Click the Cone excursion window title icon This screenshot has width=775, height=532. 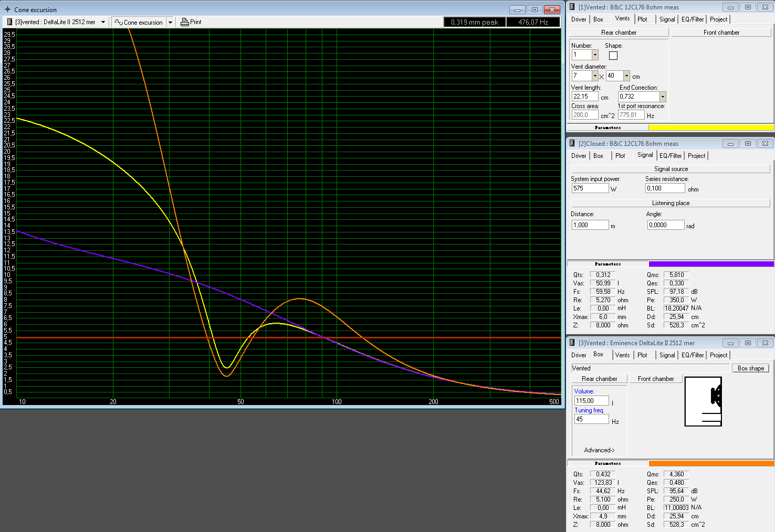7,9
